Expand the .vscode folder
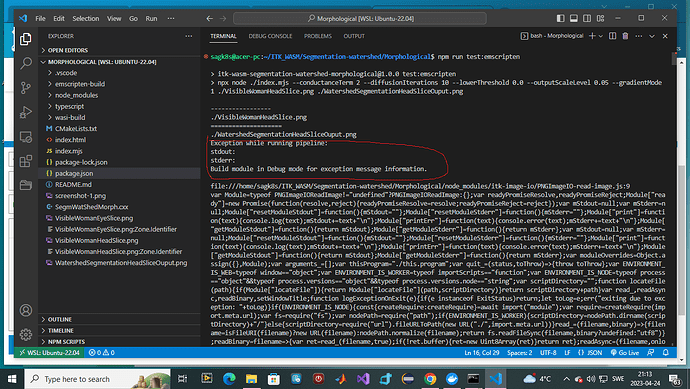 [x=119, y=73]
